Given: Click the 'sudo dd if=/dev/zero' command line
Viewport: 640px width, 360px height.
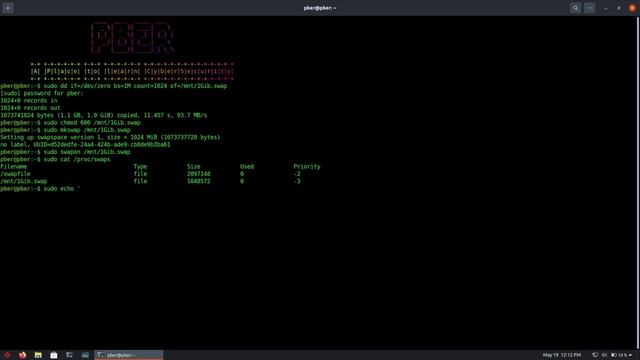Looking at the screenshot, I should (114, 86).
